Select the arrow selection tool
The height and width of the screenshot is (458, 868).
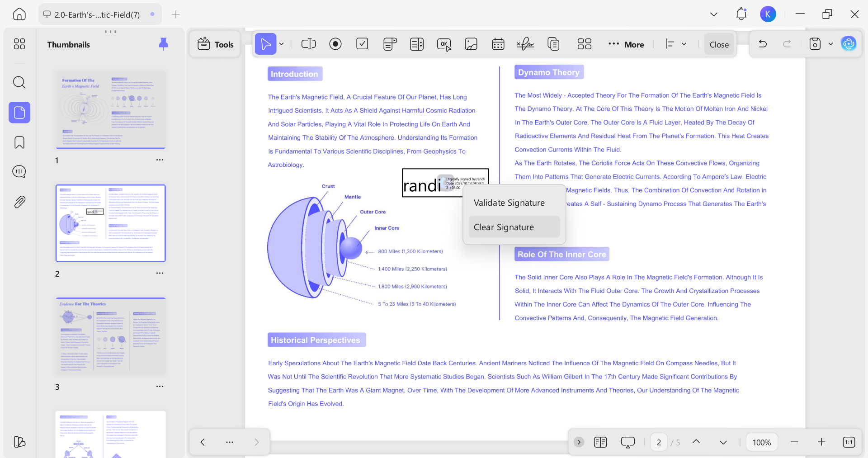click(266, 44)
